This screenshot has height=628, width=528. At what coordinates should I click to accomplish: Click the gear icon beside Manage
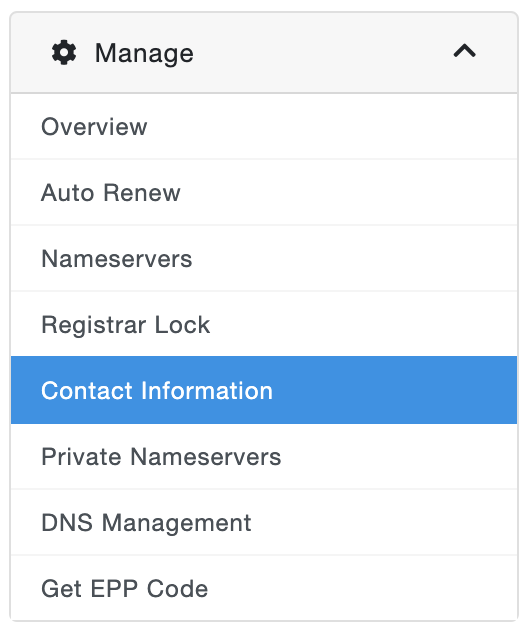coord(64,52)
